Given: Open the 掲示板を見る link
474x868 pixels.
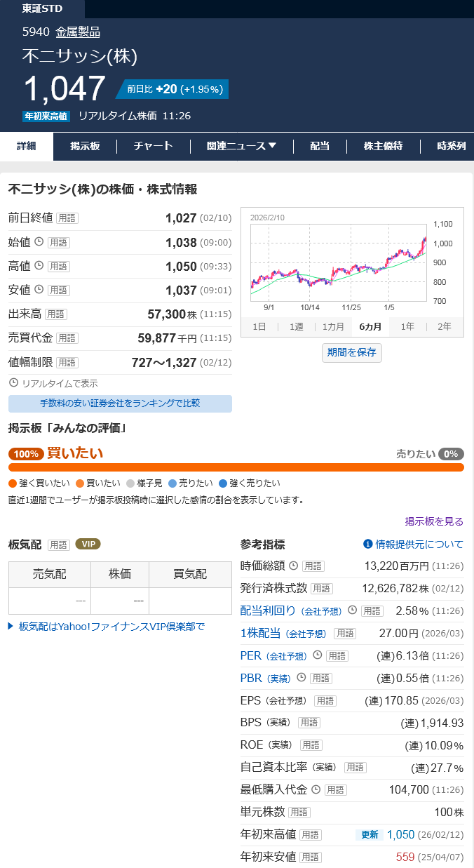Looking at the screenshot, I should 434,521.
